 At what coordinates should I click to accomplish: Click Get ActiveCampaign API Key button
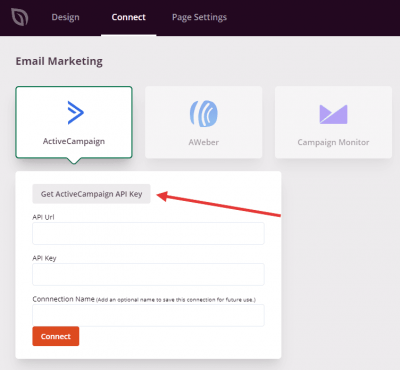click(x=91, y=194)
